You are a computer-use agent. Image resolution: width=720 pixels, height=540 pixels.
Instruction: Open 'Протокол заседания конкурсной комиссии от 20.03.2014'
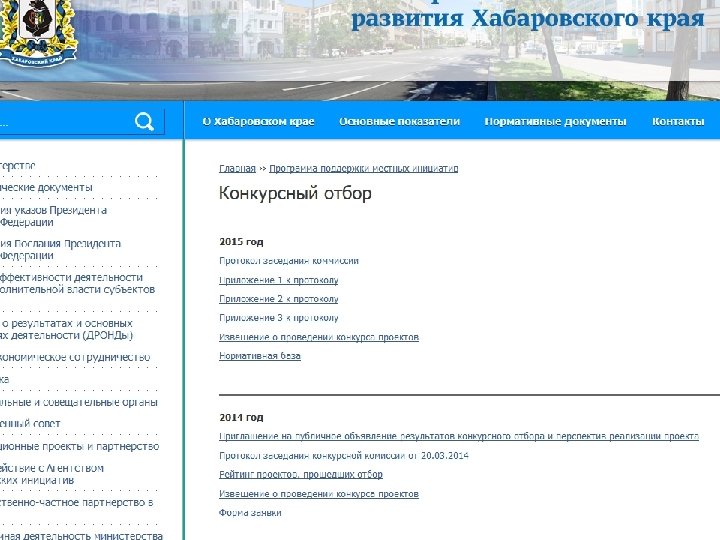pyautogui.click(x=343, y=456)
